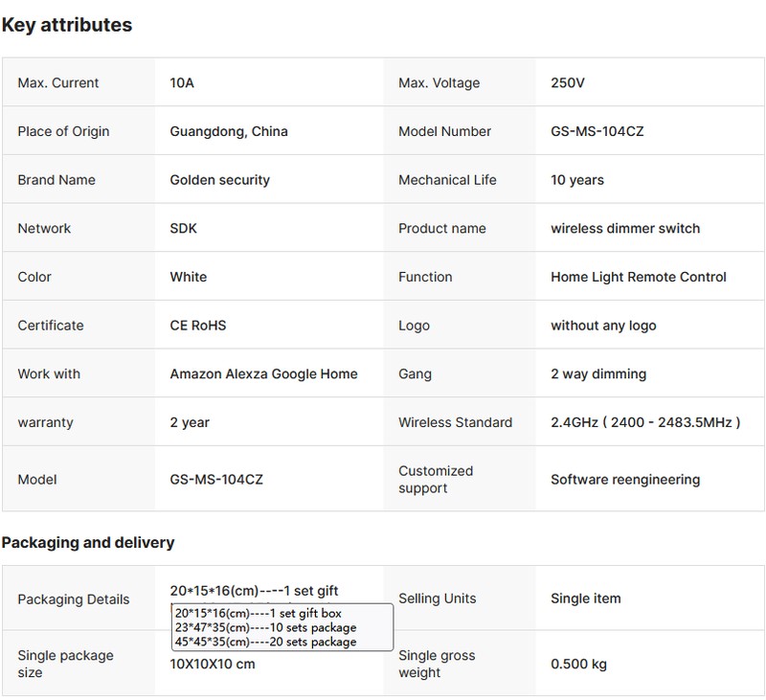Image resolution: width=766 pixels, height=700 pixels.
Task: Click the "Single item" selling units value
Action: pyautogui.click(x=585, y=598)
